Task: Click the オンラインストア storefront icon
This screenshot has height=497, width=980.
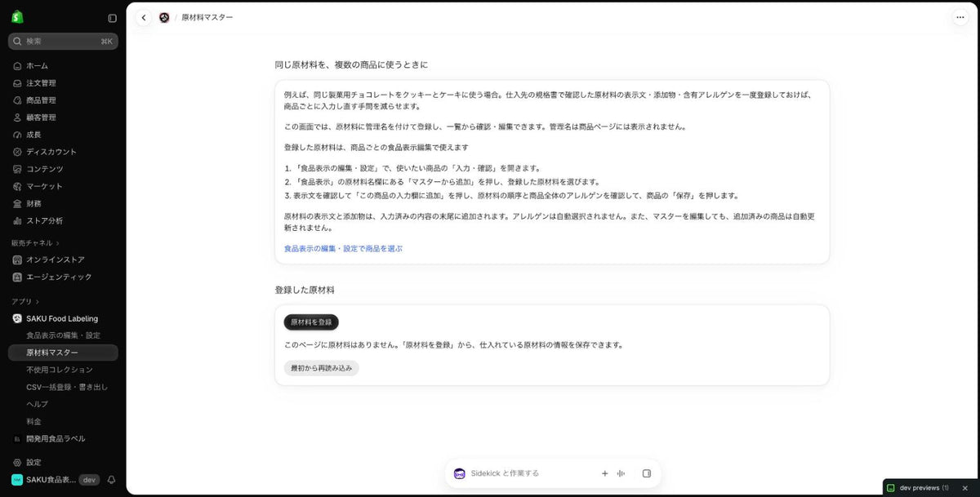Action: click(17, 260)
